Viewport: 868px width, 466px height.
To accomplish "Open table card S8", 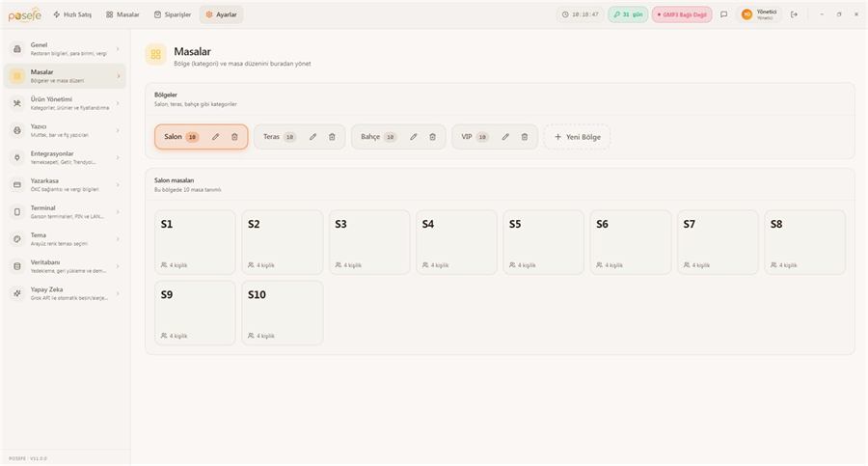I will 805,242.
